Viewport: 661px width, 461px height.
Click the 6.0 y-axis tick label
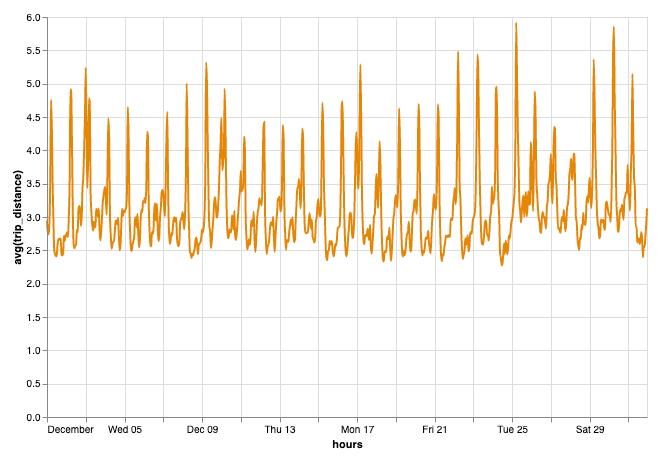click(x=33, y=18)
